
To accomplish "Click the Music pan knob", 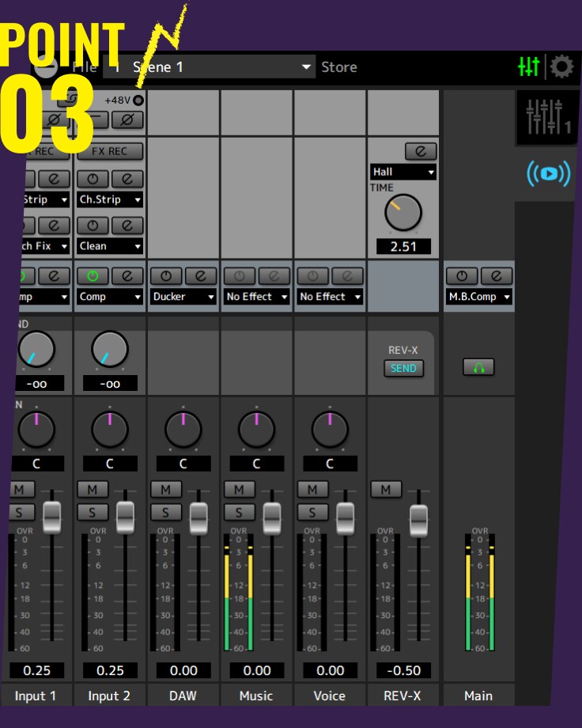I will (256, 430).
